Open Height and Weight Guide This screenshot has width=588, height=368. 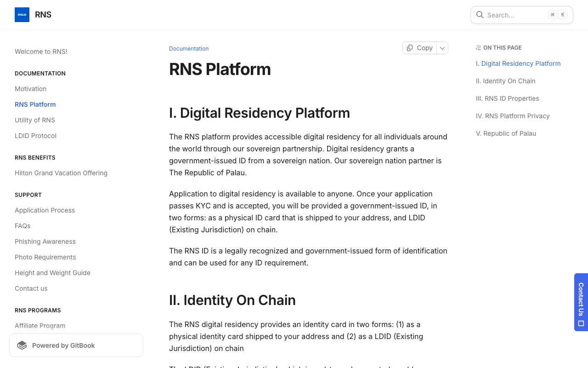52,273
